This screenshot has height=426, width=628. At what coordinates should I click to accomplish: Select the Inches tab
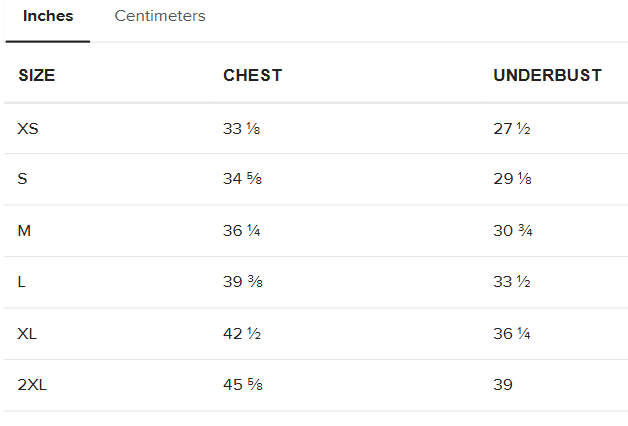[48, 16]
